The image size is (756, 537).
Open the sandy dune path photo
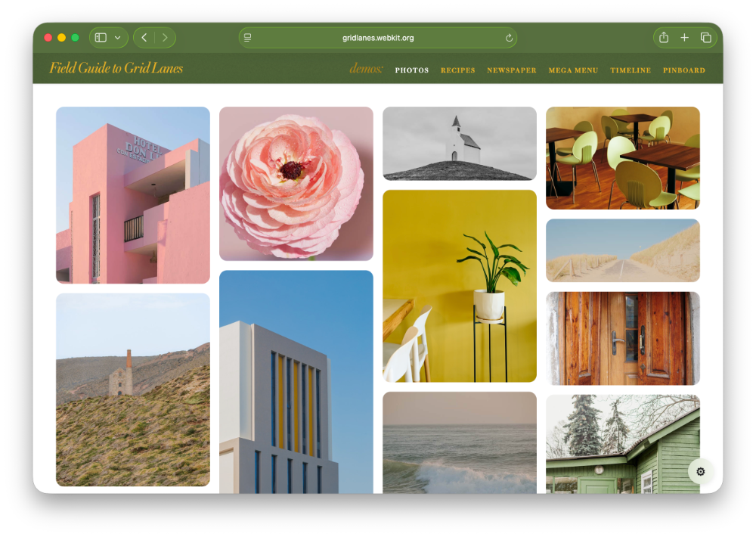[622, 250]
